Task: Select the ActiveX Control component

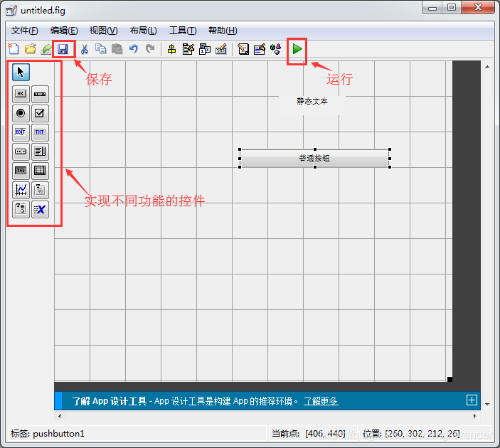Action: tap(40, 210)
